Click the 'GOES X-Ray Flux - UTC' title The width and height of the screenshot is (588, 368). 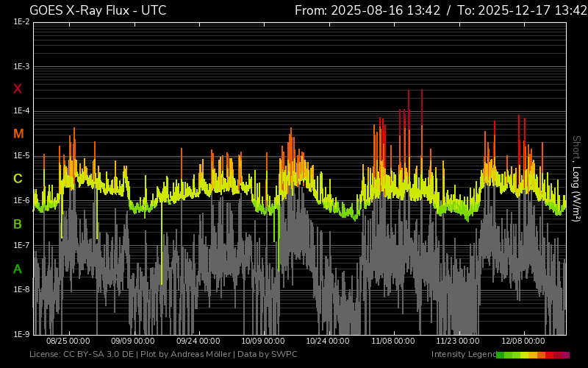98,10
